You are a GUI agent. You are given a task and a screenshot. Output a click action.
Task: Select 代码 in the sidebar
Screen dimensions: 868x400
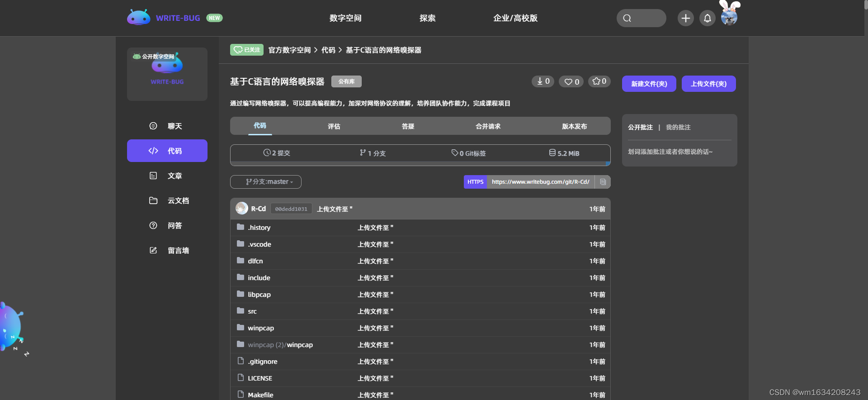click(x=167, y=151)
